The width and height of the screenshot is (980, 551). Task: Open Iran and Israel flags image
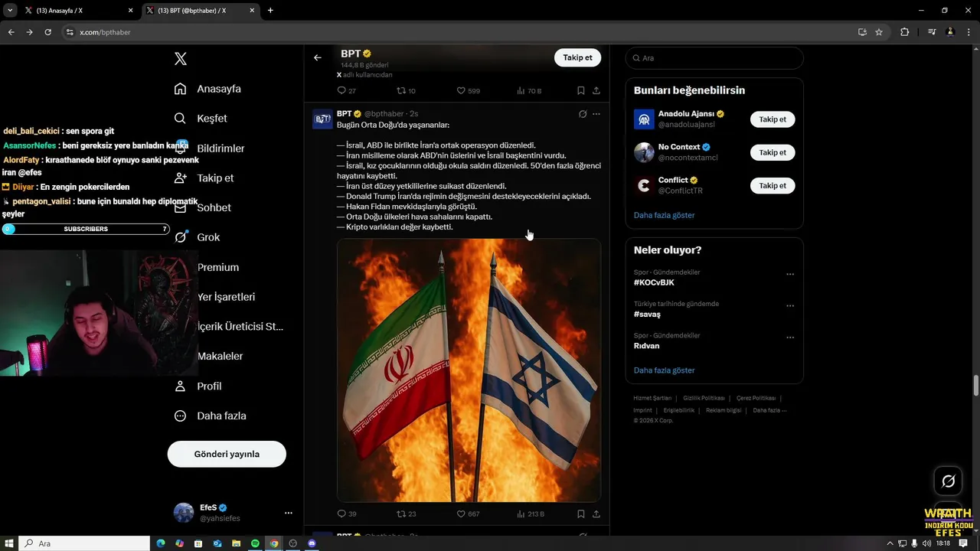point(469,370)
